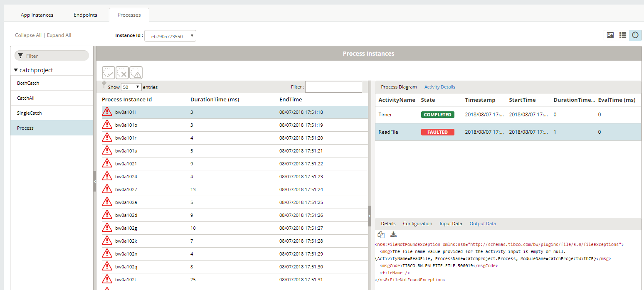Screen dimensions: 644x290
Task: Open the Show entries count dropdown
Action: pyautogui.click(x=131, y=87)
